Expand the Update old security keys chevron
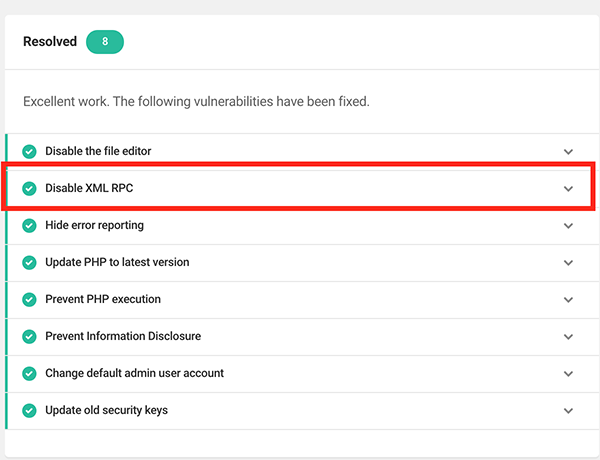 click(x=568, y=411)
